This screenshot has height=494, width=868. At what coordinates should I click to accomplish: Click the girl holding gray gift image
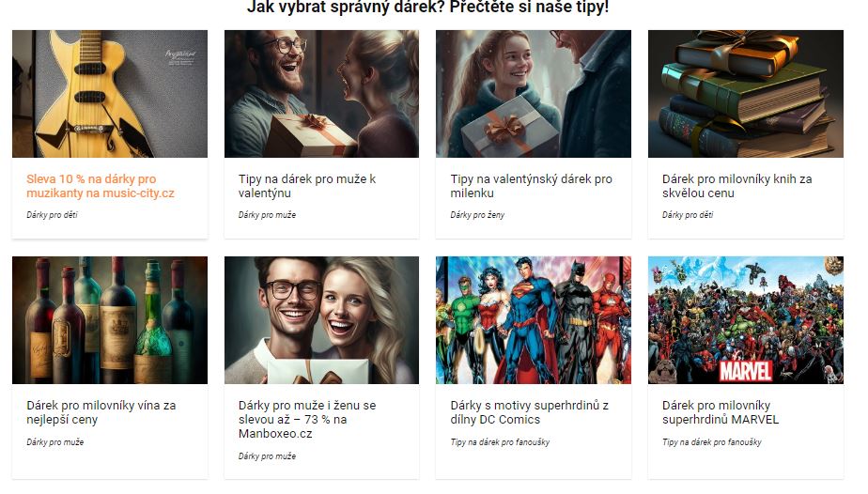pos(533,94)
